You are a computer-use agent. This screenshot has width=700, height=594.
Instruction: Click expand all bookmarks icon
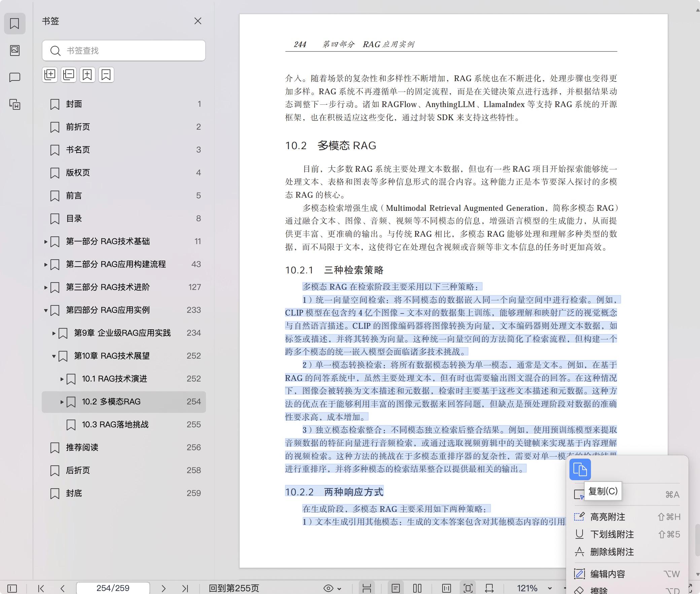(x=50, y=75)
